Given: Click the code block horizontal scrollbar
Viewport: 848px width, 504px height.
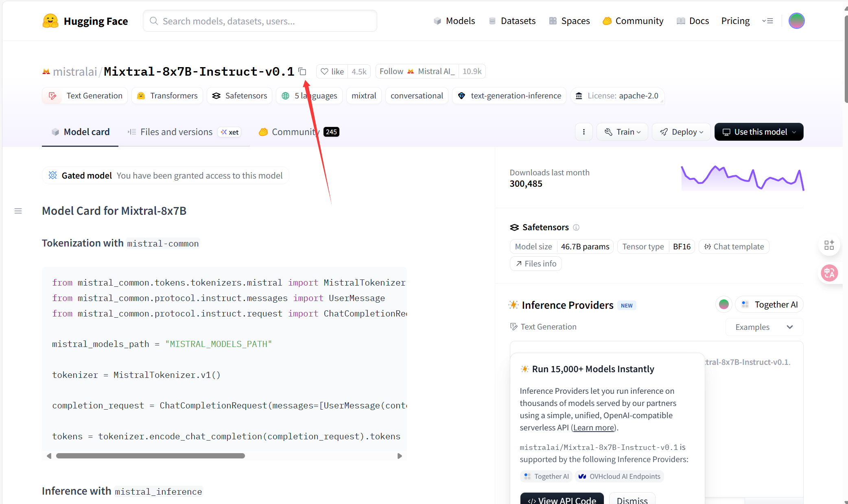Looking at the screenshot, I should pyautogui.click(x=151, y=456).
